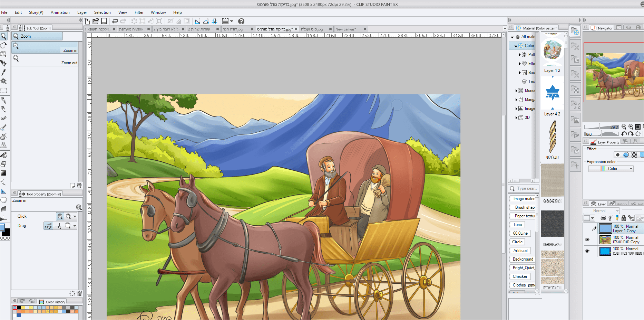Select the Eraser tool
The height and width of the screenshot is (320, 644).
coord(4,164)
